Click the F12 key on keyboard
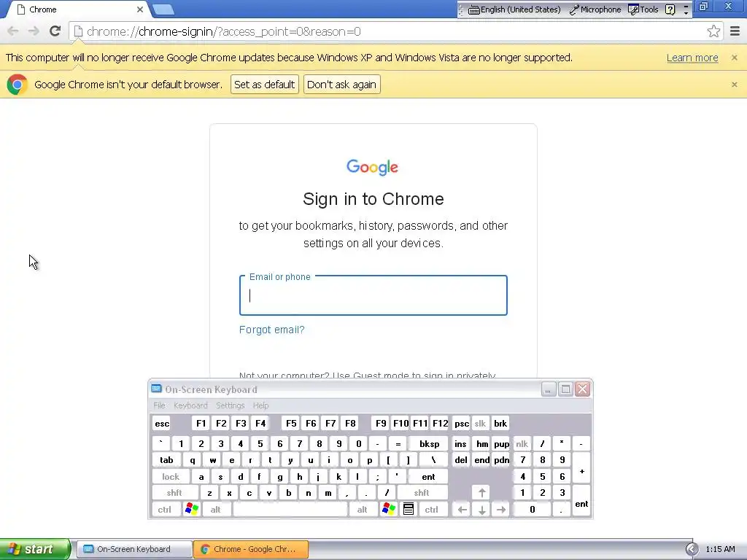The width and height of the screenshot is (747, 560). click(440, 424)
